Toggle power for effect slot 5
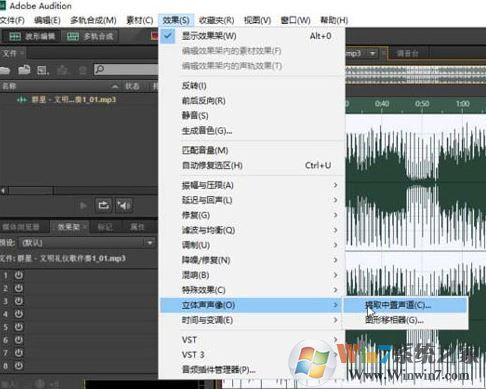Image resolution: width=486 pixels, height=389 pixels. coord(19,327)
